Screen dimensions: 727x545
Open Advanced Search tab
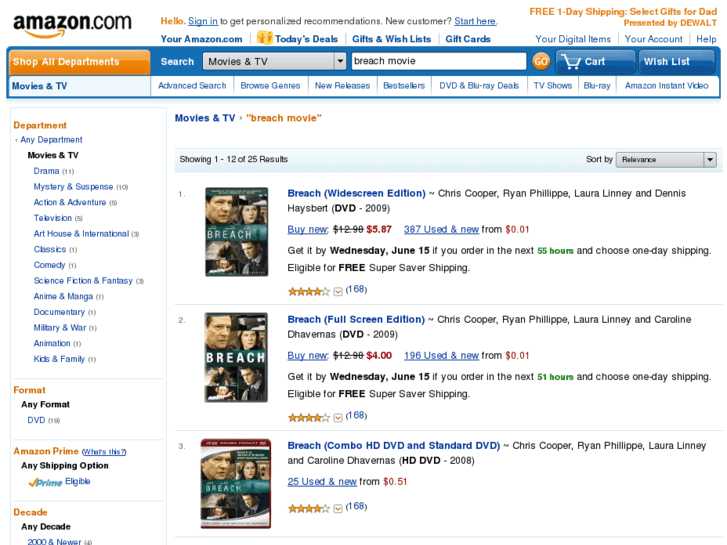pyautogui.click(x=192, y=86)
